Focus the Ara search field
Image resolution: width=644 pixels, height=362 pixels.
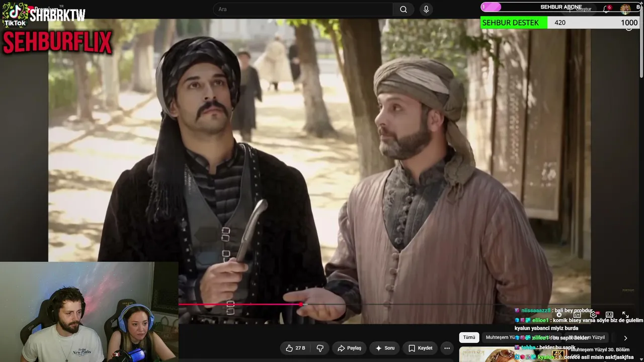coord(303,10)
